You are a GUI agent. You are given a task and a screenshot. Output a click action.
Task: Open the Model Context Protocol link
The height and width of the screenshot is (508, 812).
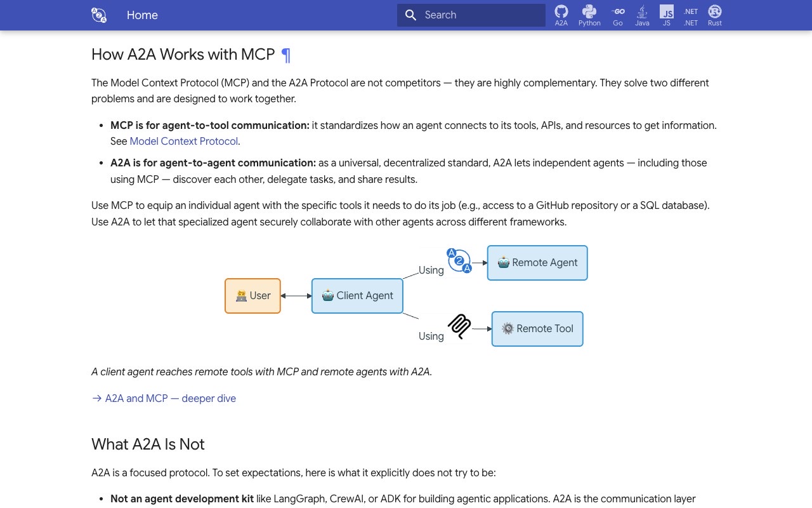coord(184,142)
